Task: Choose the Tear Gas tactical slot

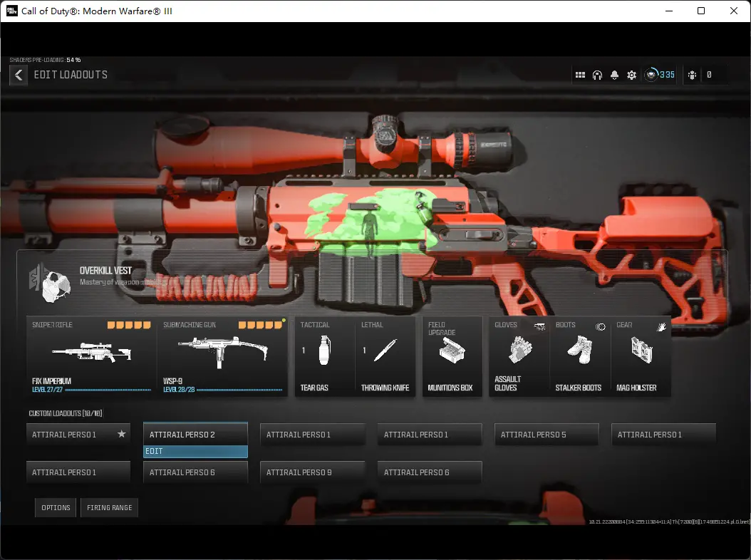Action: point(324,356)
